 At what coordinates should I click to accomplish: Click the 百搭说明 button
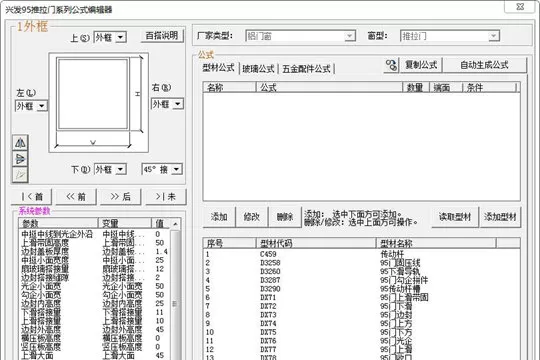point(162,35)
